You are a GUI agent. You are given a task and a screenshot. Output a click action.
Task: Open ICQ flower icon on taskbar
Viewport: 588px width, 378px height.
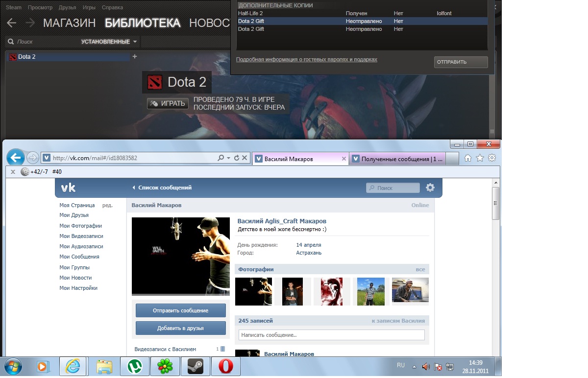point(165,366)
